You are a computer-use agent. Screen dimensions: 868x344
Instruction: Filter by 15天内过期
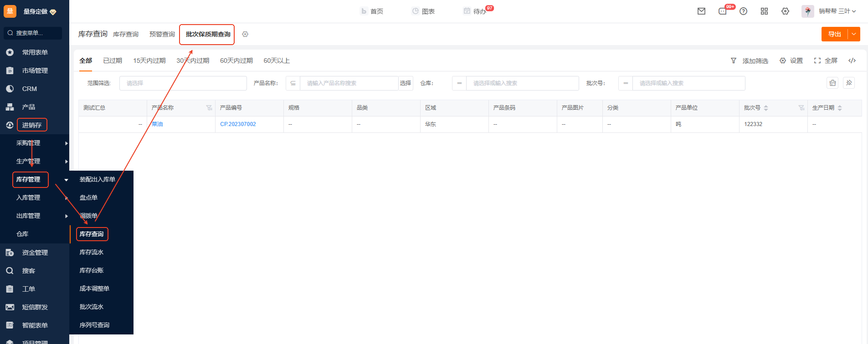click(149, 61)
